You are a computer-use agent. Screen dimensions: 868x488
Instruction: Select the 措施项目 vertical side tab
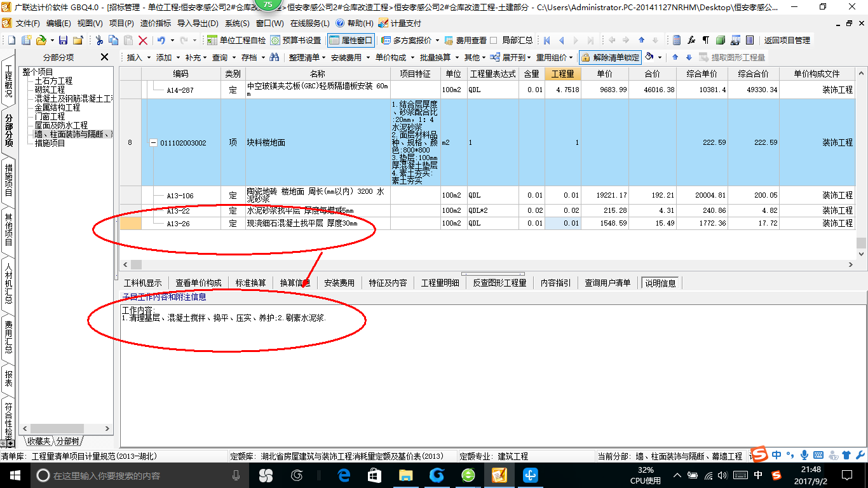[8, 180]
